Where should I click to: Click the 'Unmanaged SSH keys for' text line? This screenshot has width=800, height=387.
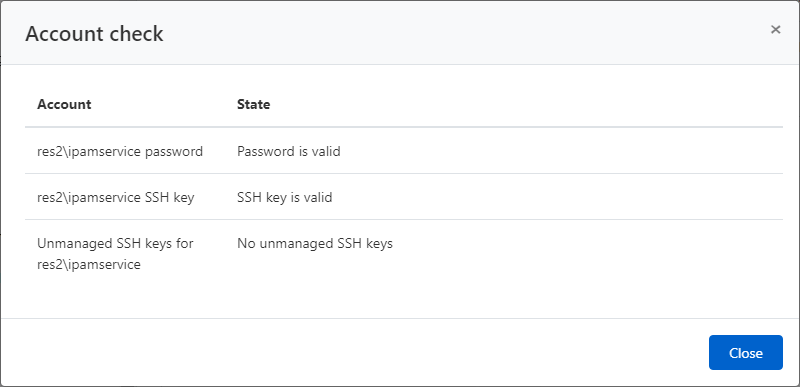click(x=115, y=243)
